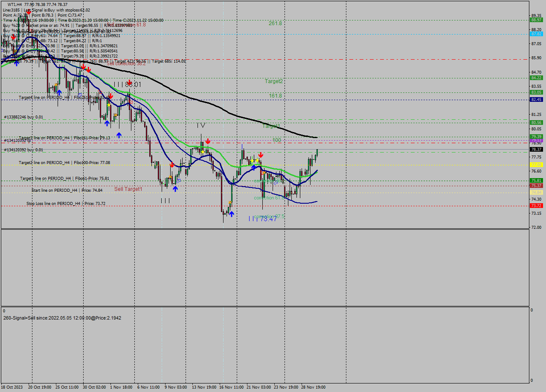Click the 260-Signal=Sell indicator text
Screen dimensions: 546x392
(x=62, y=317)
